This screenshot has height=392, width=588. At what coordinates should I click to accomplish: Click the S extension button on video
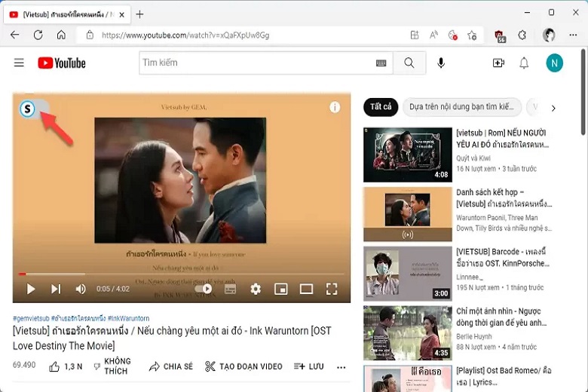tap(27, 109)
